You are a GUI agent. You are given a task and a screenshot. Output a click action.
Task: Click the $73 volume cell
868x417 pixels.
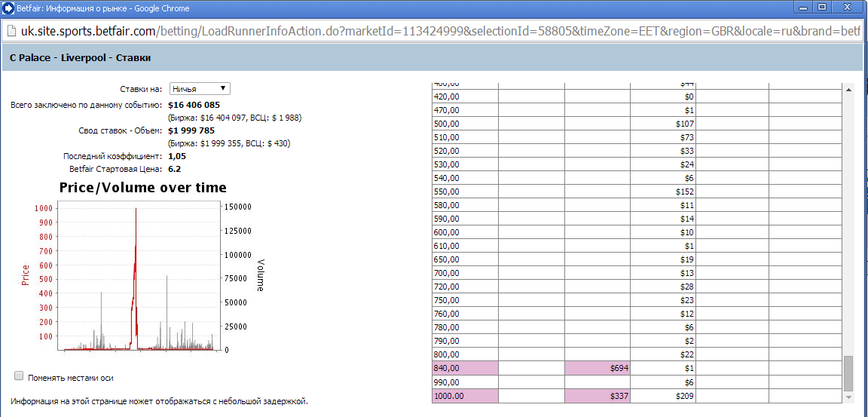point(663,136)
